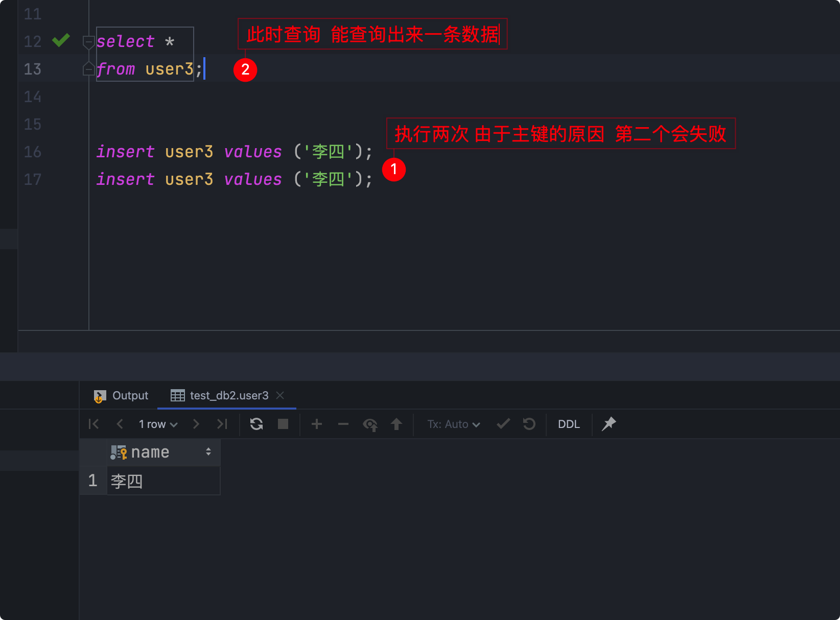Click the name column sort arrows
This screenshot has width=840, height=620.
(x=208, y=452)
